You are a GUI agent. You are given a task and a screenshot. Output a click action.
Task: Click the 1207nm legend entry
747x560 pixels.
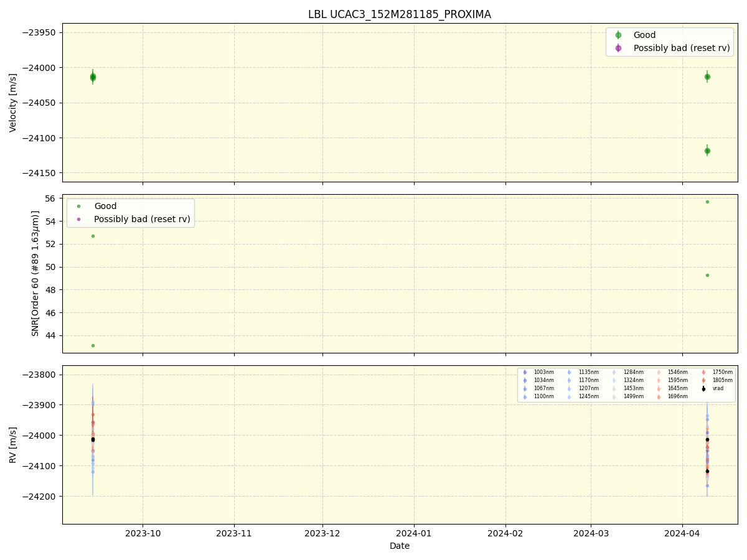tap(584, 388)
